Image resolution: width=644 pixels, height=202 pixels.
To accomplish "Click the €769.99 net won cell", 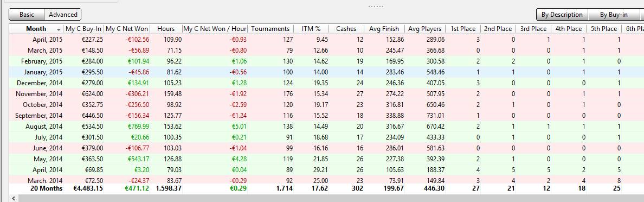I will (x=138, y=127).
